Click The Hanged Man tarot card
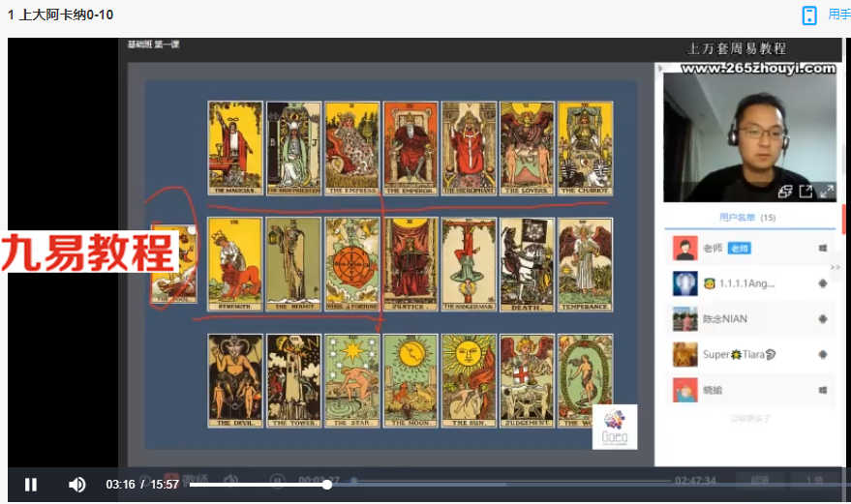 point(469,264)
